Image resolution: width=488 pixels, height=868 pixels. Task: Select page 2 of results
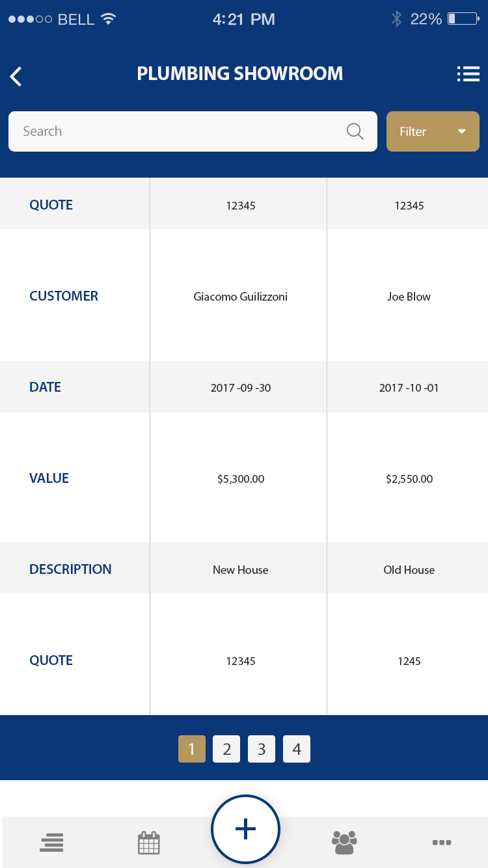[226, 748]
